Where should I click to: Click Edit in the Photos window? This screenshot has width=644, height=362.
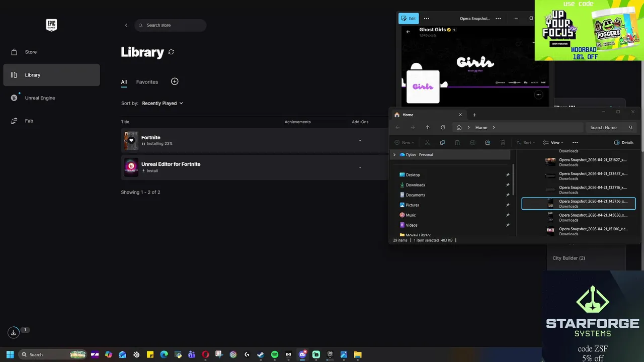click(x=409, y=19)
